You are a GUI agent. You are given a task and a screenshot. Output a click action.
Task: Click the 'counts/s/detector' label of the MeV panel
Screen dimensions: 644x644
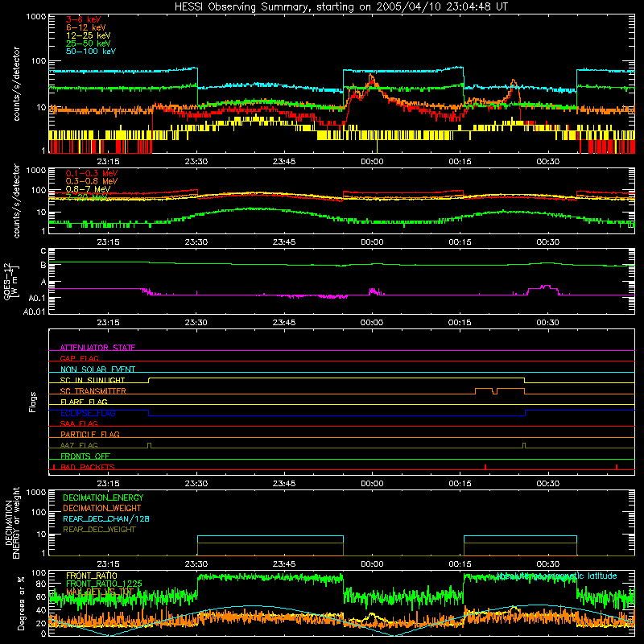(16, 200)
